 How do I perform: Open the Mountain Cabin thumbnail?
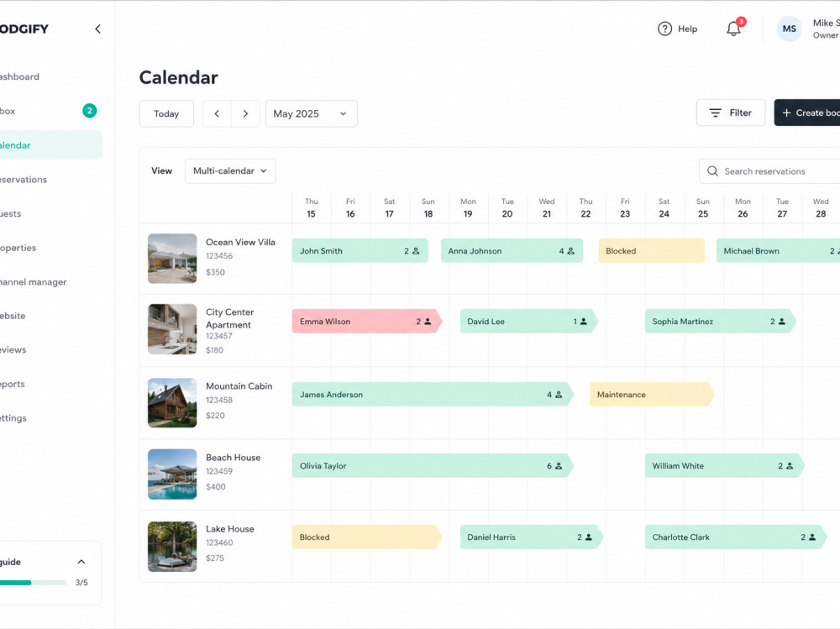point(172,403)
